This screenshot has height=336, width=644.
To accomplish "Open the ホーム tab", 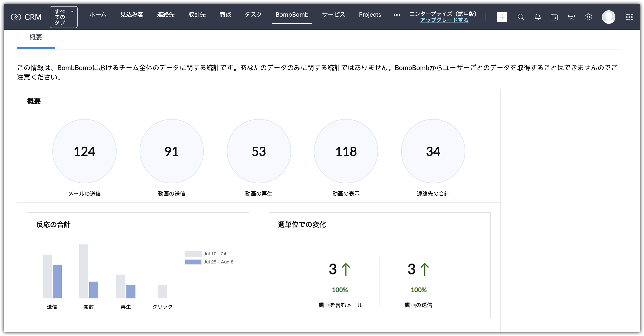I will 98,15.
